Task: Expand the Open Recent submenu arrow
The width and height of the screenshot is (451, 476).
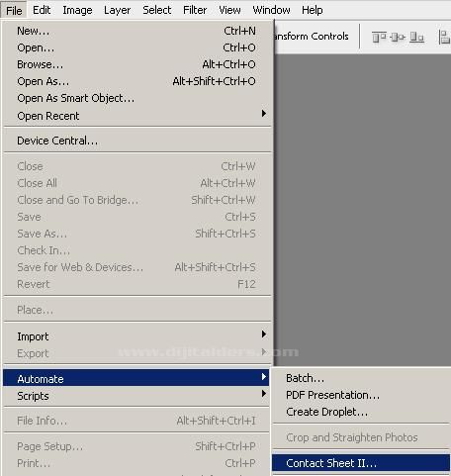Action: click(x=264, y=114)
